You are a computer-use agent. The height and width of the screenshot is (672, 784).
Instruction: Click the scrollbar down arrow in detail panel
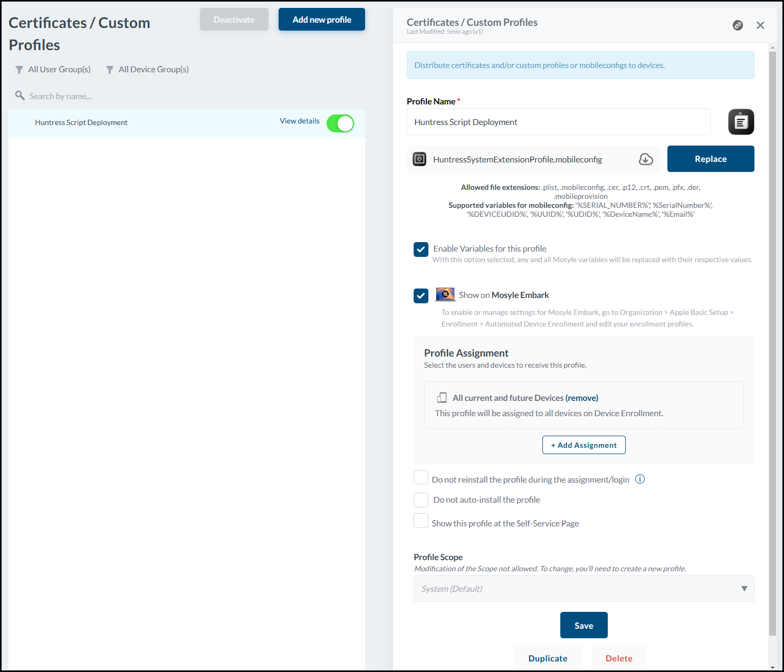(x=772, y=667)
